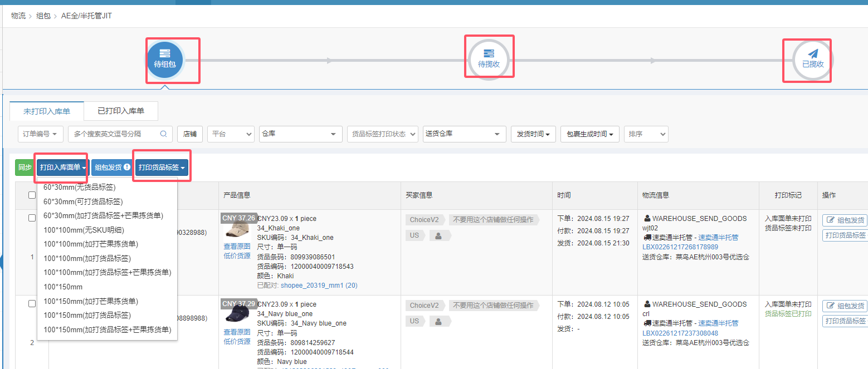Screen dimensions: 868x369
Task: Go to the 待揽收 step icon
Action: 489,60
